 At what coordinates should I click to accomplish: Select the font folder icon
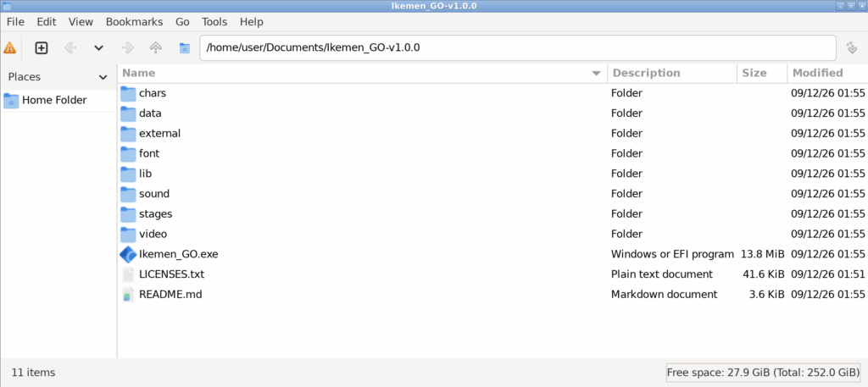tap(128, 153)
